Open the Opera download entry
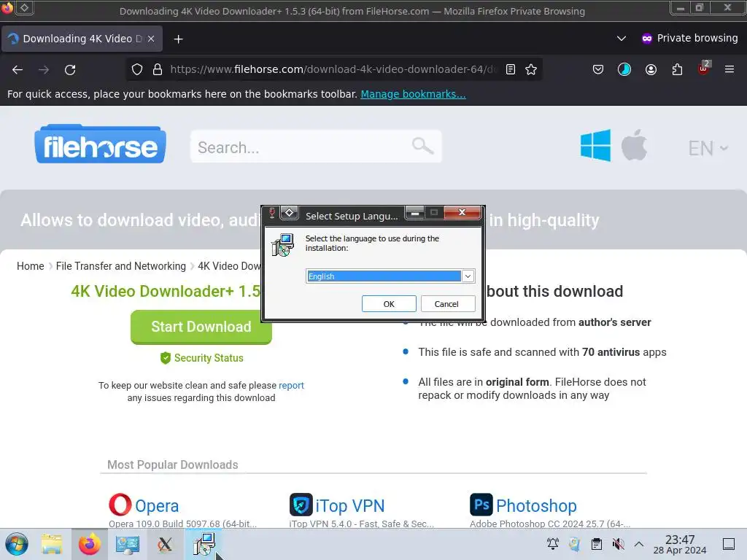The width and height of the screenshot is (747, 560). 157,506
